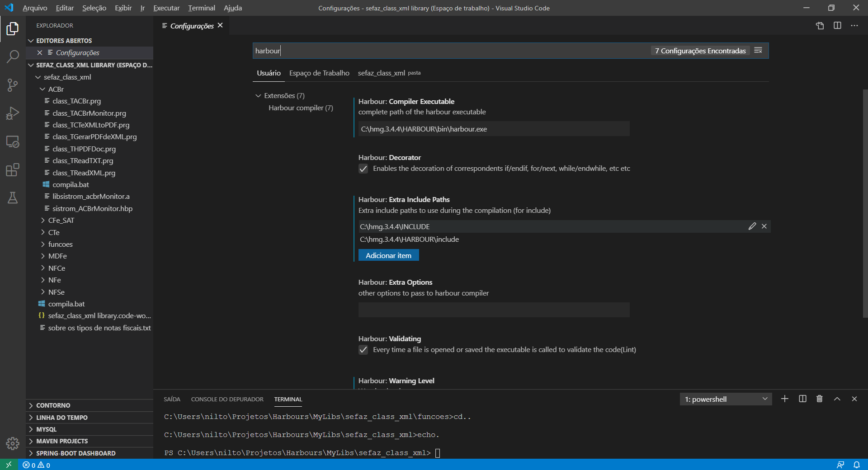
Task: Open the Run and Debug view
Action: pyautogui.click(x=13, y=113)
